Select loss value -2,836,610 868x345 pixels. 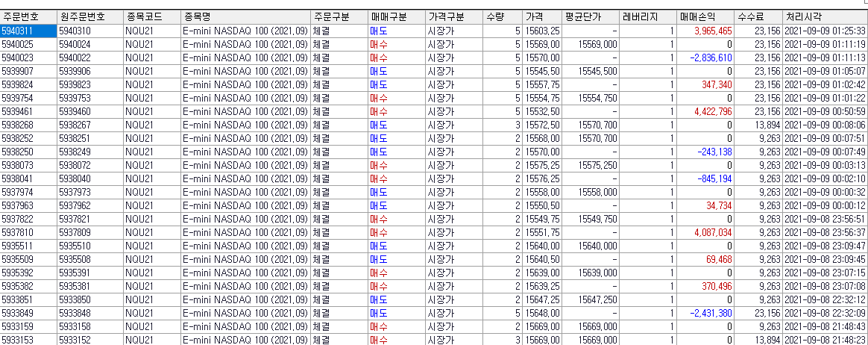click(x=705, y=57)
